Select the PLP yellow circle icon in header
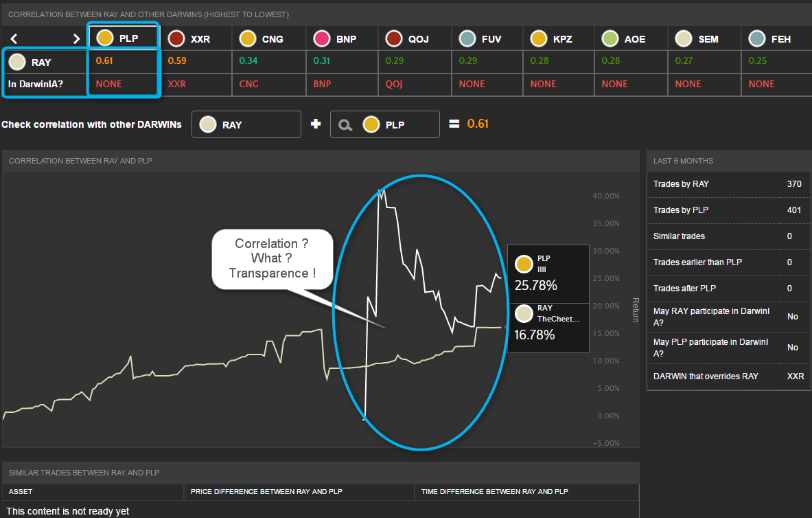812x518 pixels. tap(105, 38)
